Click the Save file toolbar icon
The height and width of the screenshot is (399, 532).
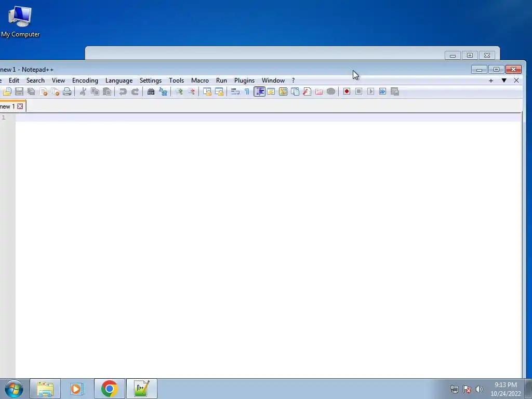tap(19, 91)
